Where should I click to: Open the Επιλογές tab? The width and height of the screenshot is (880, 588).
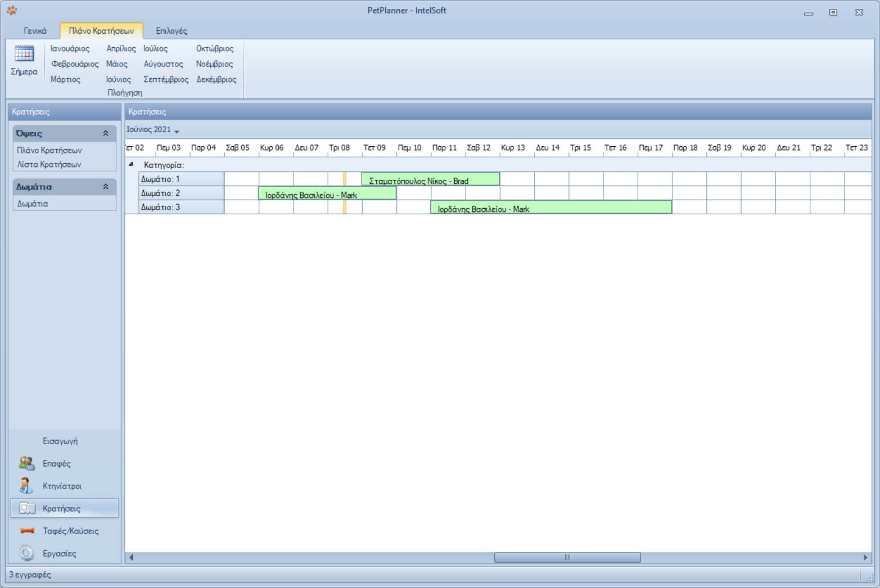[172, 31]
